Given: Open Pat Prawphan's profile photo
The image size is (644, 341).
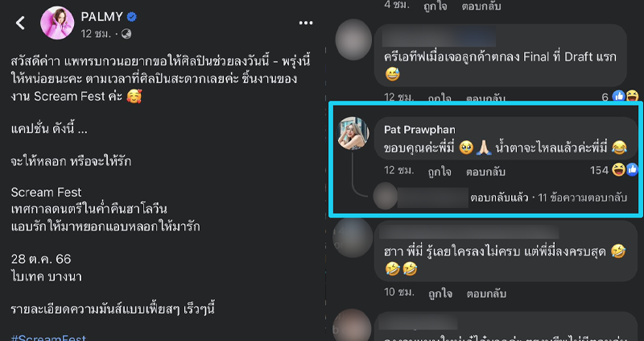Looking at the screenshot, I should pyautogui.click(x=353, y=133).
